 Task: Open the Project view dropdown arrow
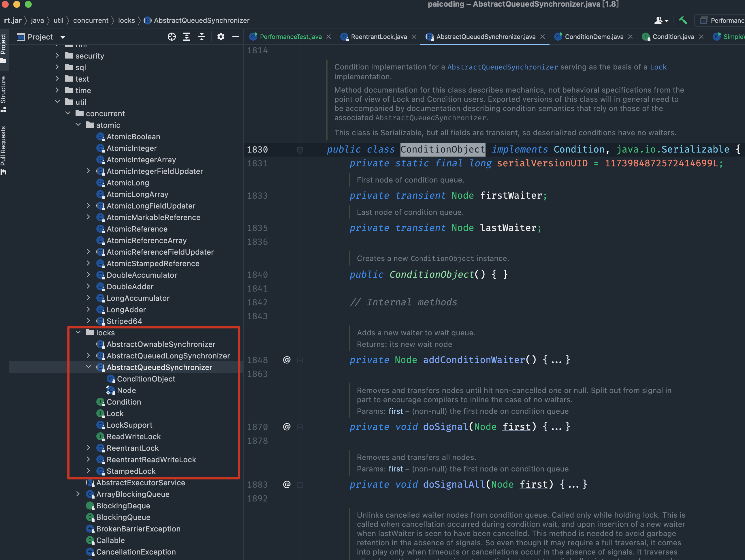point(63,37)
